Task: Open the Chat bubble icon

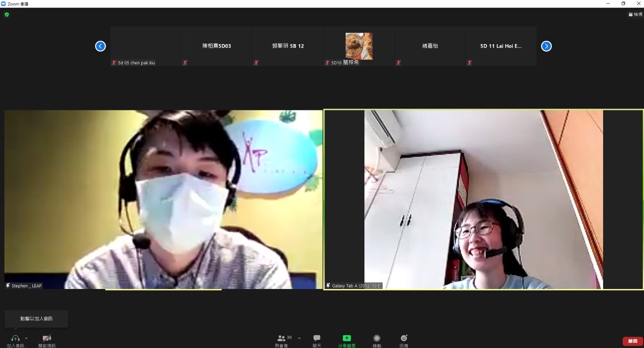Action: pyautogui.click(x=317, y=339)
